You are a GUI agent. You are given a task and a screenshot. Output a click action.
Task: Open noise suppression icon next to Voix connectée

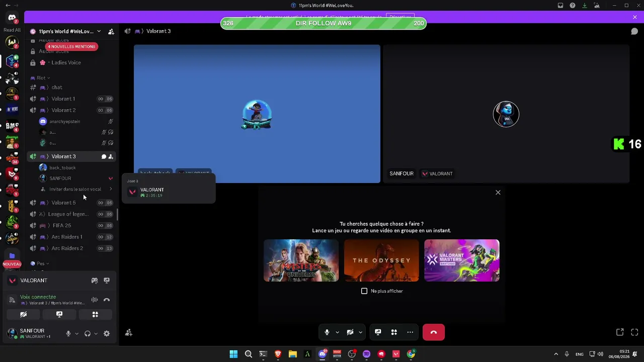(x=95, y=300)
